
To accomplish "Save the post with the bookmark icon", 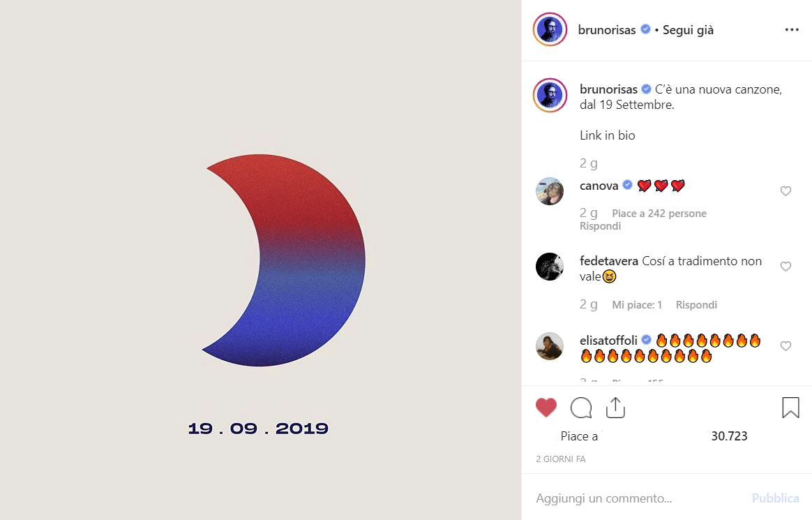I will click(x=791, y=408).
